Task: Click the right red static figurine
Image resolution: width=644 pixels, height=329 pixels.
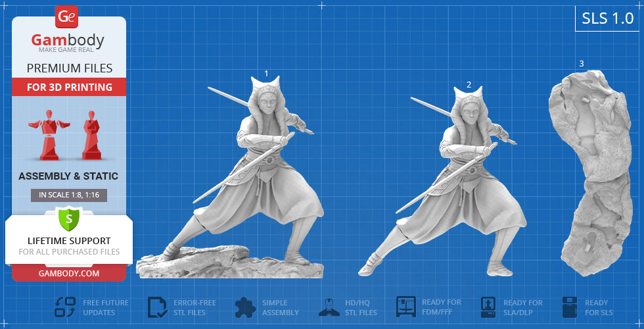Action: (91, 135)
